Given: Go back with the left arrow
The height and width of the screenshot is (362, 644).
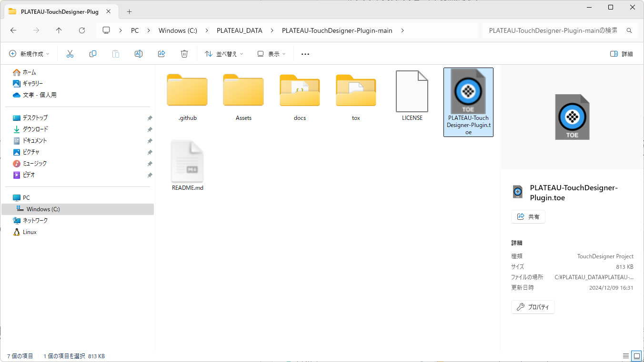Looking at the screenshot, I should (x=13, y=30).
